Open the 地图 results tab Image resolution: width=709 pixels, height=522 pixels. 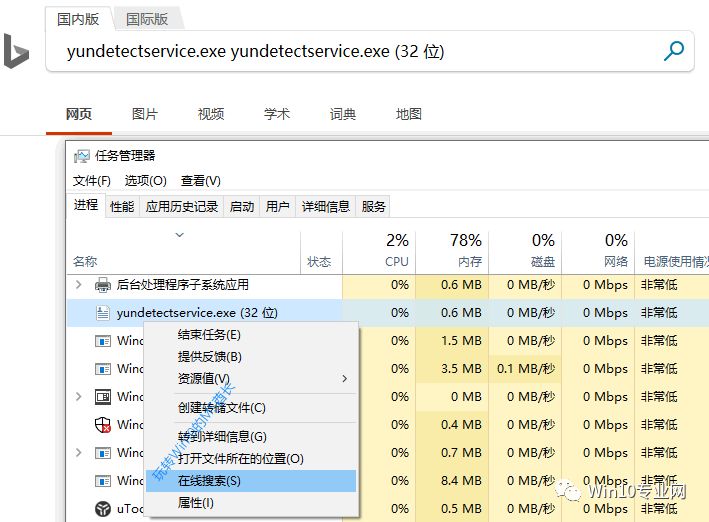coord(409,114)
